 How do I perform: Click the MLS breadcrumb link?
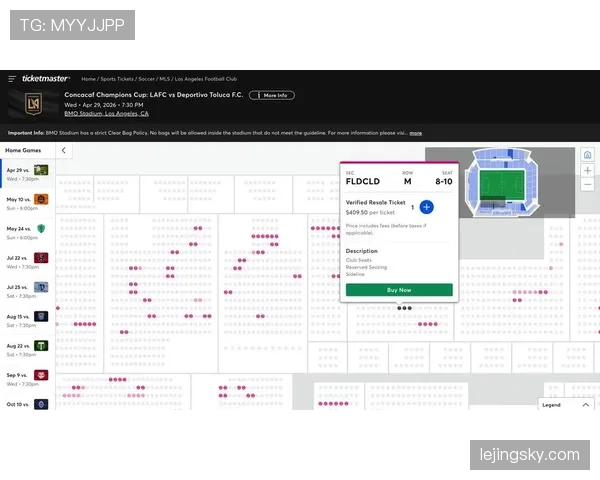click(x=165, y=79)
